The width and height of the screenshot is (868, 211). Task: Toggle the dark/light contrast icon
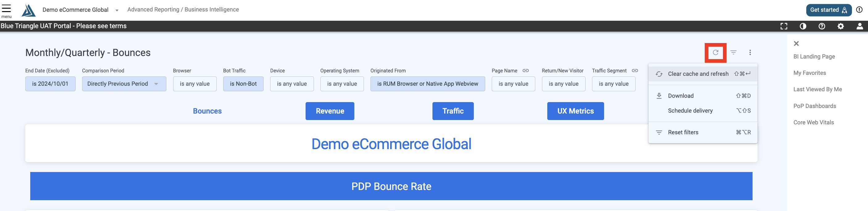[803, 26]
